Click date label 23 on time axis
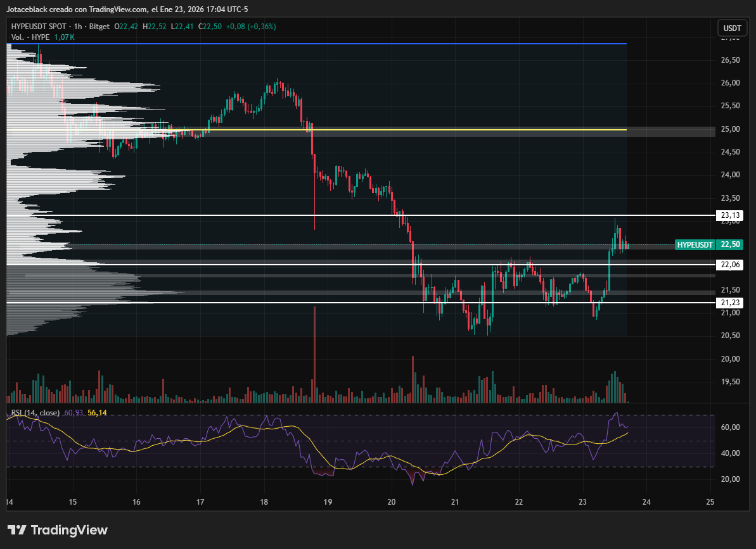 coord(583,502)
